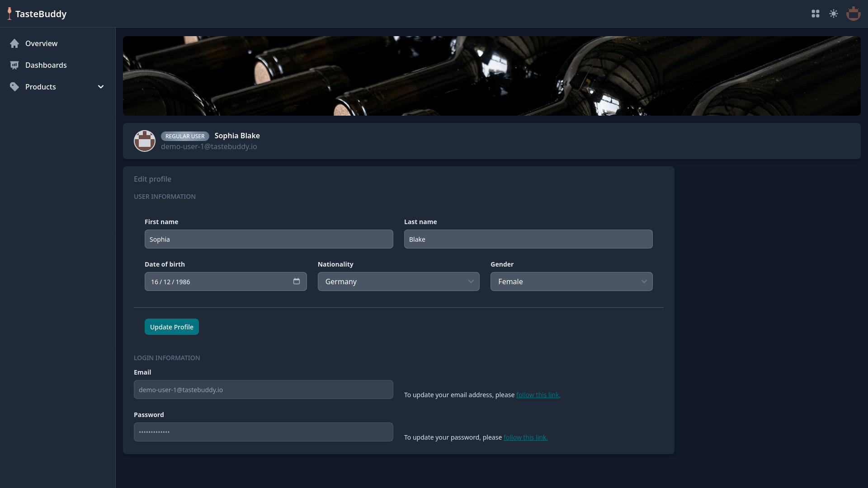868x488 pixels.
Task: Open Dashboards from the sidebar
Action: (58, 65)
